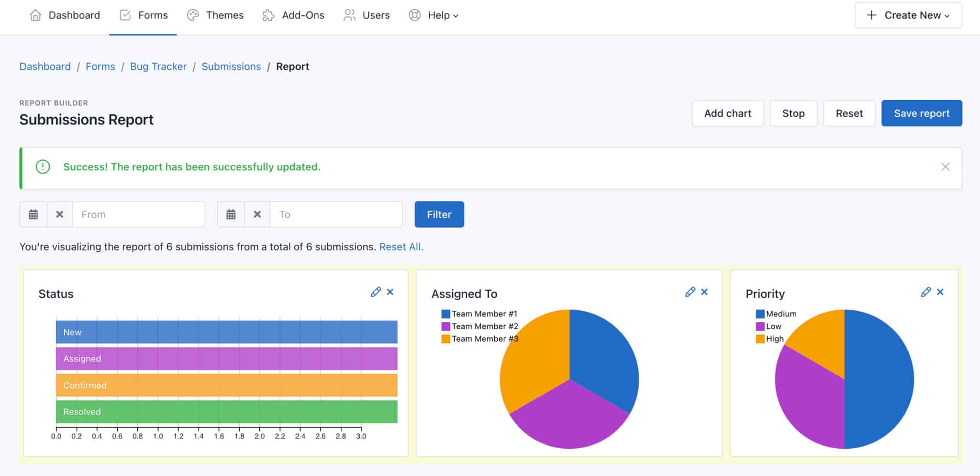This screenshot has height=476, width=980.
Task: Follow the Reset All link
Action: coord(401,247)
